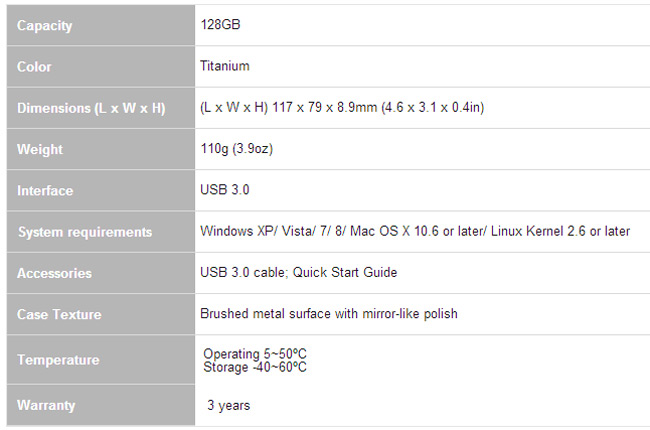Click the Accessories row header
The height and width of the screenshot is (430, 650).
pyautogui.click(x=54, y=273)
